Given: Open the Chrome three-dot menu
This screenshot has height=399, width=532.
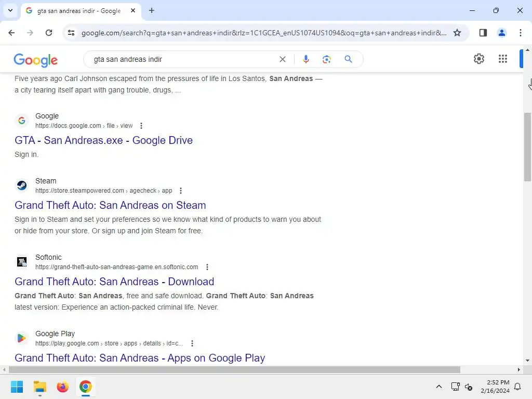Looking at the screenshot, I should pyautogui.click(x=520, y=33).
